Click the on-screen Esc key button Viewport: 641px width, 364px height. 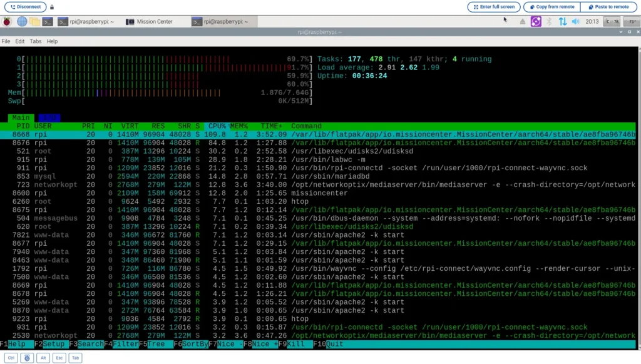[59, 358]
